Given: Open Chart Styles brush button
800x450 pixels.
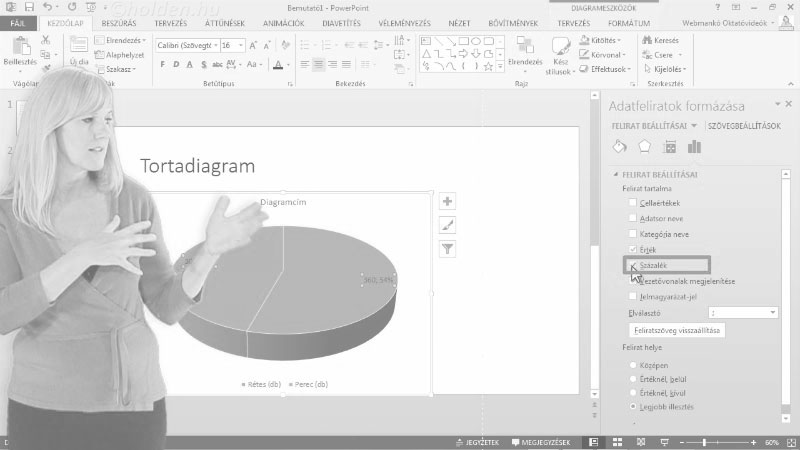Looking at the screenshot, I should tap(447, 225).
